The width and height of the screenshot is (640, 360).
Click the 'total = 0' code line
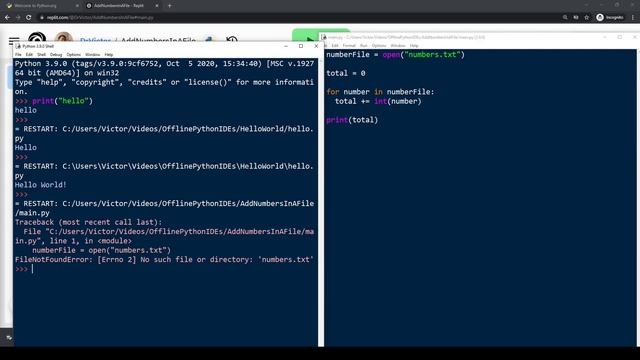coord(346,73)
